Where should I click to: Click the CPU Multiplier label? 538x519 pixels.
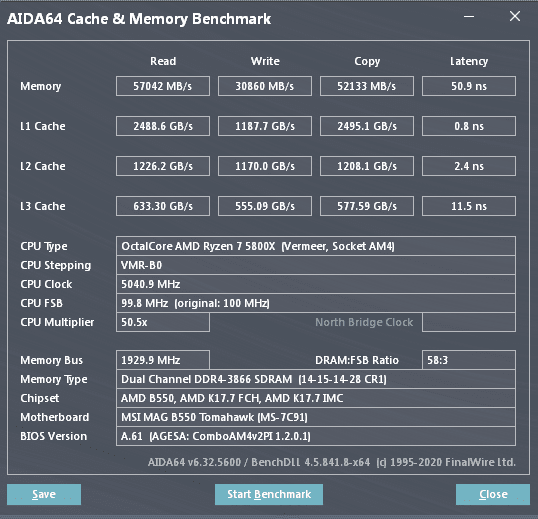pyautogui.click(x=57, y=322)
